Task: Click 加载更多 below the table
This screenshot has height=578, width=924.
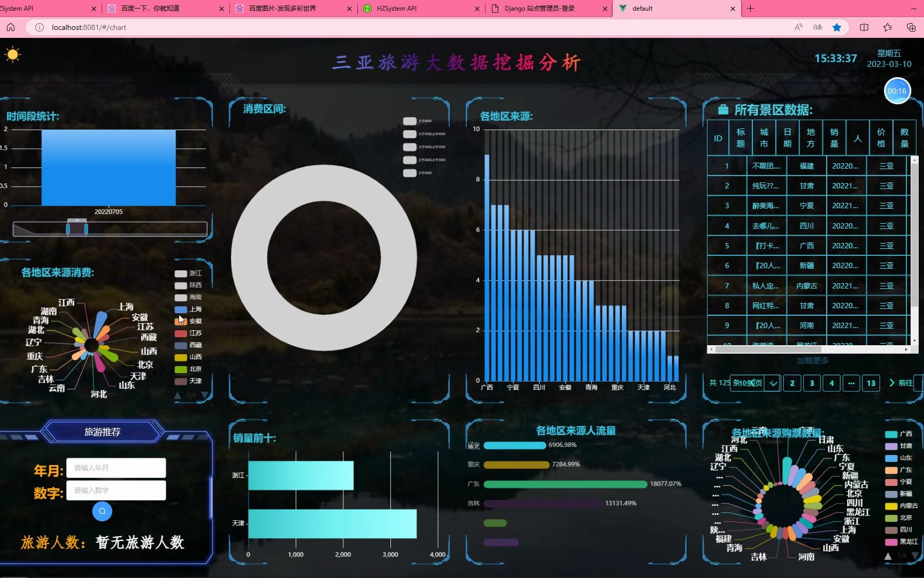Action: 813,361
